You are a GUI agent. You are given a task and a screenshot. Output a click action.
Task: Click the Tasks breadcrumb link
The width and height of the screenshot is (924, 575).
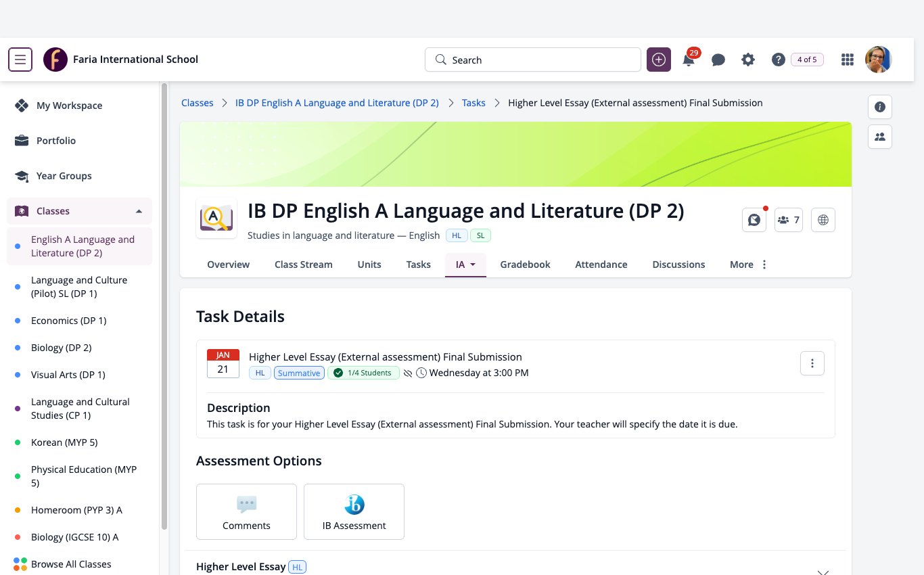coord(473,103)
